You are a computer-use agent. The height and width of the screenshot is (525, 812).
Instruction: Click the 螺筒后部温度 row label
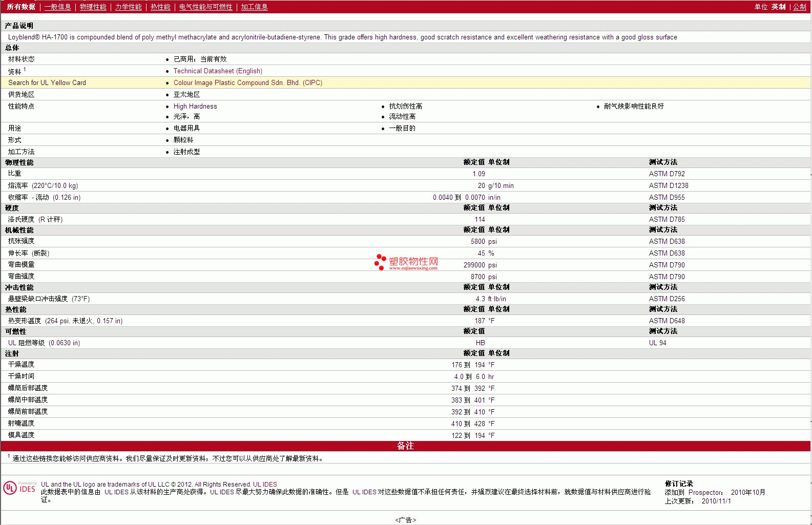pos(28,388)
